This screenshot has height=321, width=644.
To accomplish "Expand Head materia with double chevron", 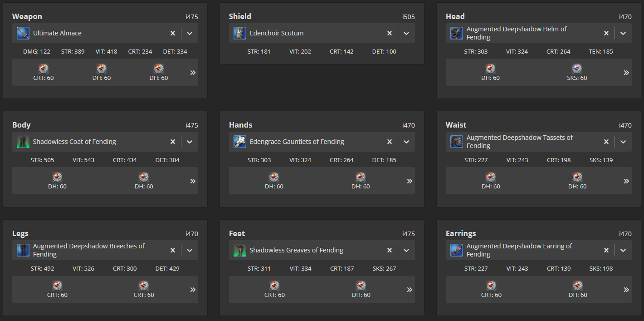I will 626,73.
